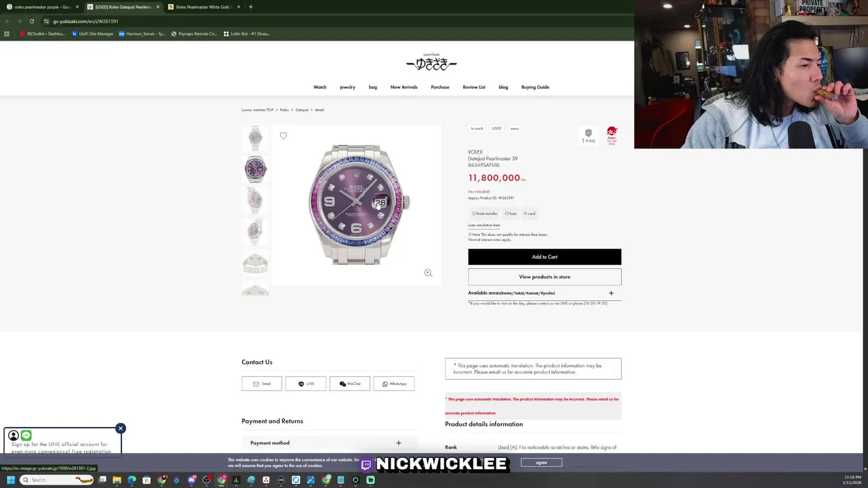Select the second watch thumbnail with purple dial
This screenshot has width=868, height=488.
click(x=256, y=169)
